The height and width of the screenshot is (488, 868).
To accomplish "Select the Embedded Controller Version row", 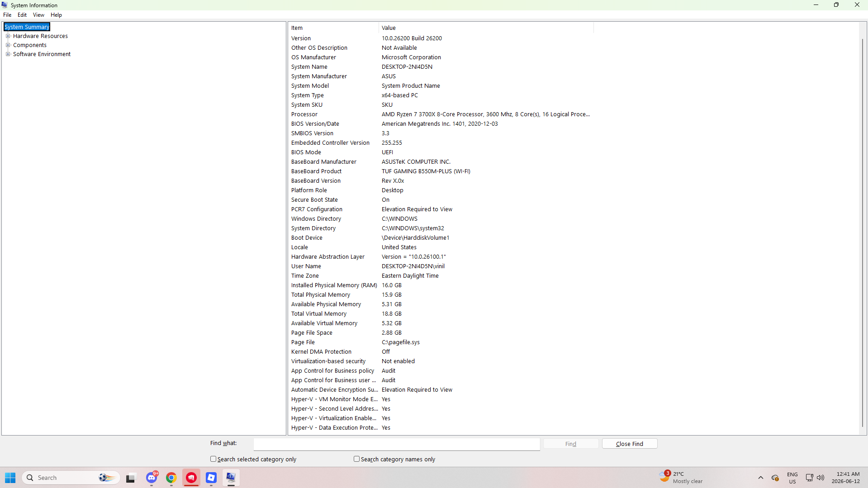I will pyautogui.click(x=441, y=143).
